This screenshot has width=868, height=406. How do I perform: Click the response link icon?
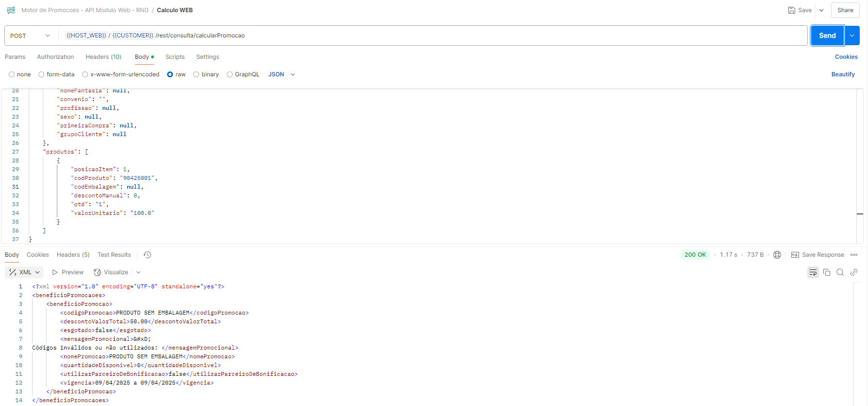[x=854, y=272]
